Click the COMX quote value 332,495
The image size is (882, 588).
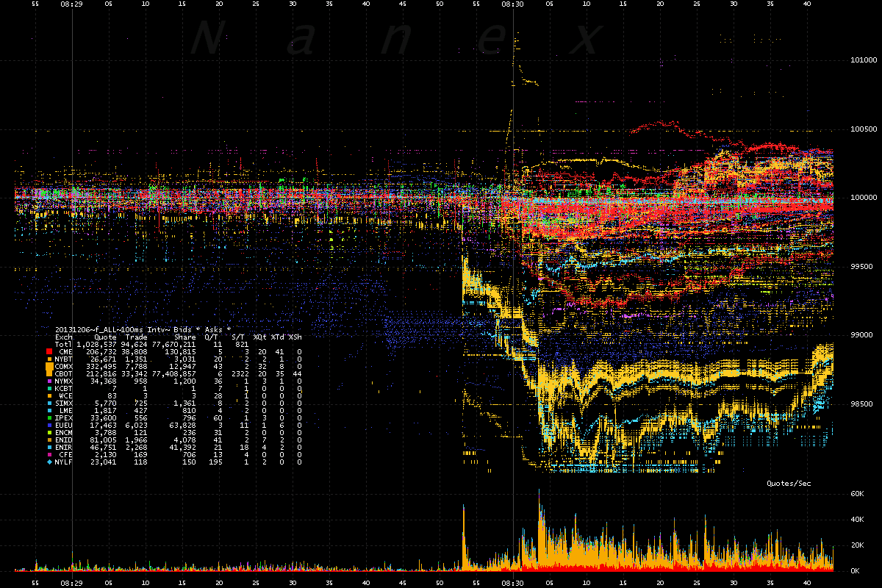pos(101,367)
